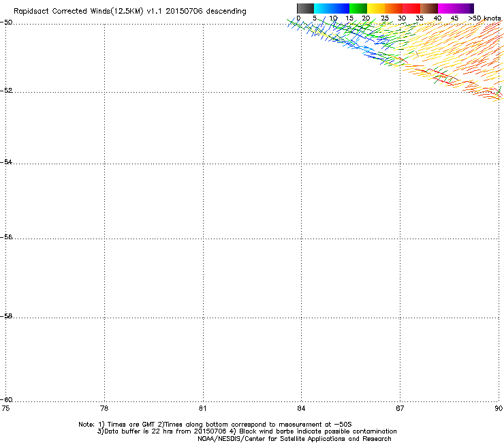Viewport: 504px width, 443px height.
Task: Click the '-60' latitude axis label
Action: (6, 400)
